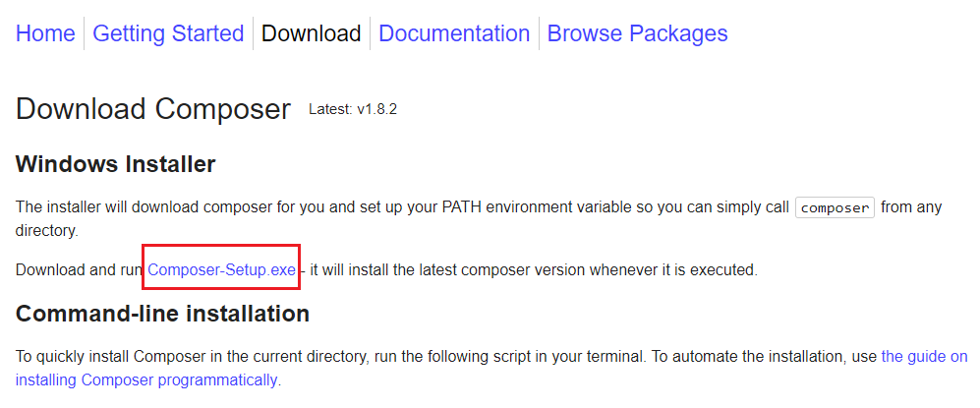
Task: Click the Download Composer page heading
Action: pyautogui.click(x=153, y=109)
